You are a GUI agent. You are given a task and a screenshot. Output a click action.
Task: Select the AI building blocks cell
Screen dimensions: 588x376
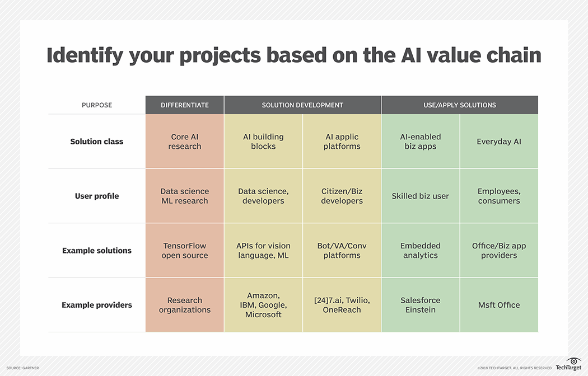[263, 142]
